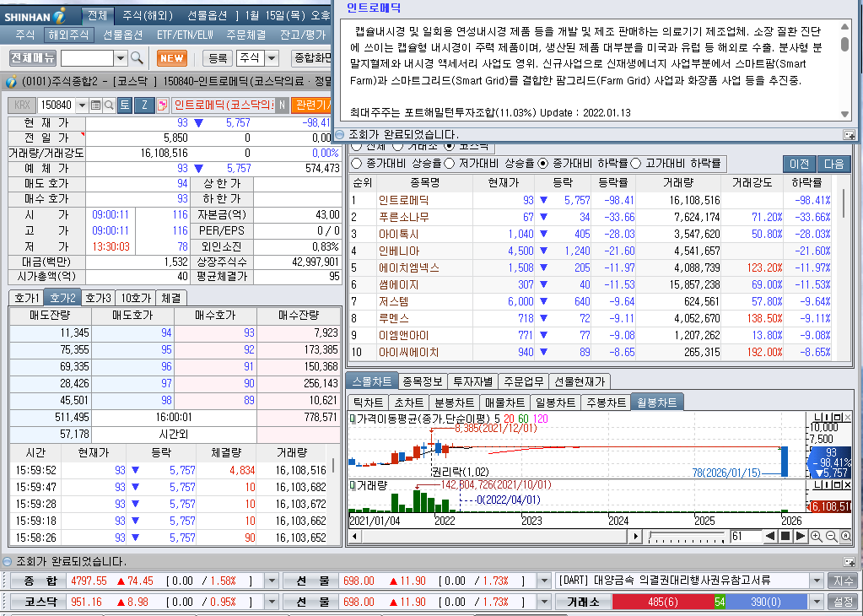863x616 pixels.
Task: Switch to the 일봉차트 tab
Action: click(x=555, y=403)
